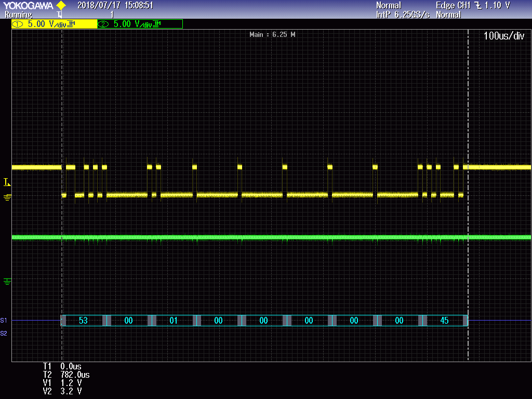Click the green CH2 ground level marker
Screen dimensions: 532x399
[x=7, y=281]
